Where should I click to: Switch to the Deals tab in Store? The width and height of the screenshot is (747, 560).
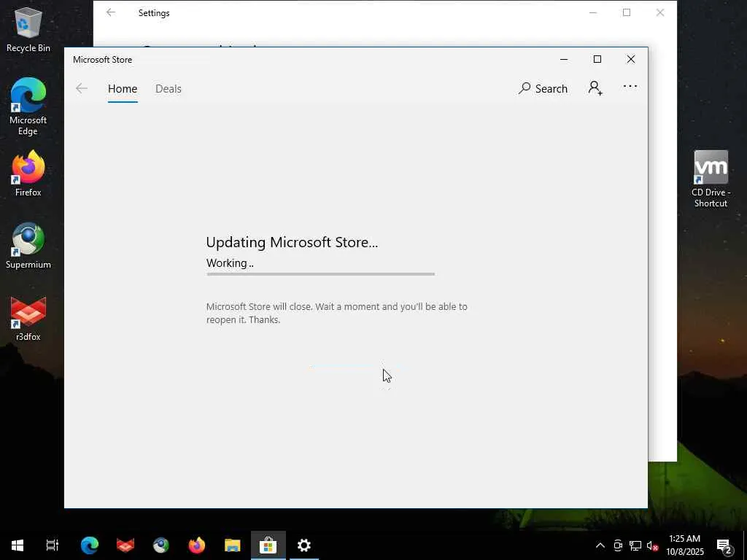[x=169, y=89]
